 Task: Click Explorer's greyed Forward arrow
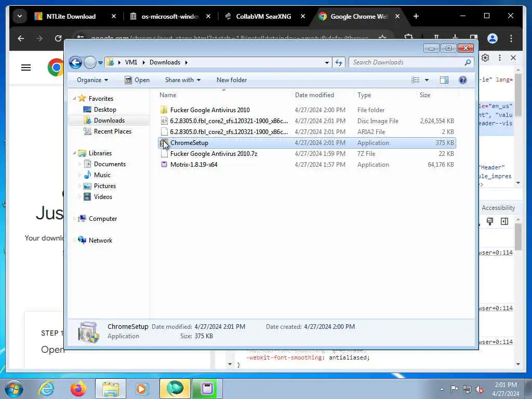[x=90, y=62]
